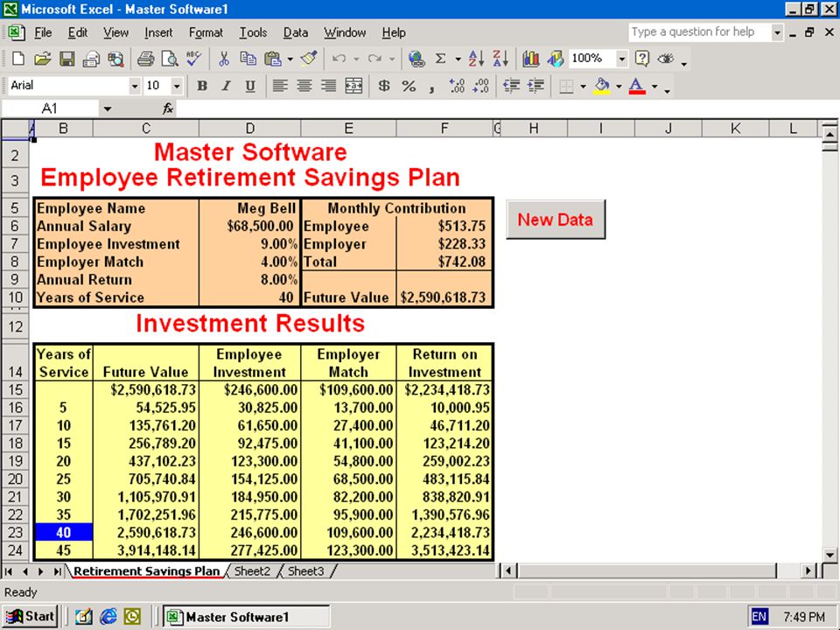This screenshot has height=630, width=840.
Task: Toggle underline formatting
Action: point(250,86)
